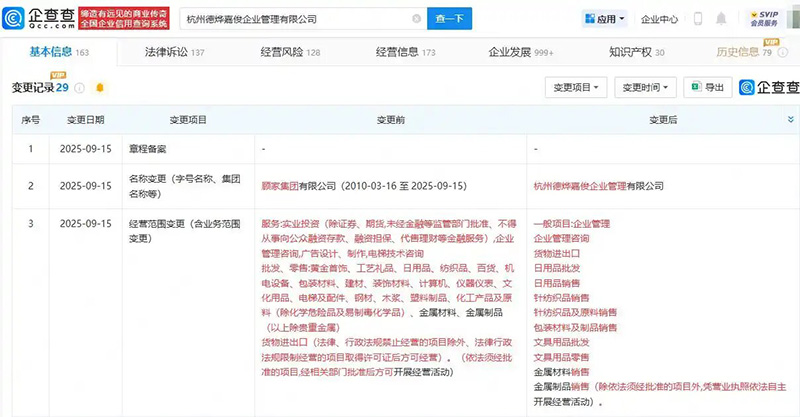Click the 变更项目 column header
This screenshot has height=417, width=800.
188,120
